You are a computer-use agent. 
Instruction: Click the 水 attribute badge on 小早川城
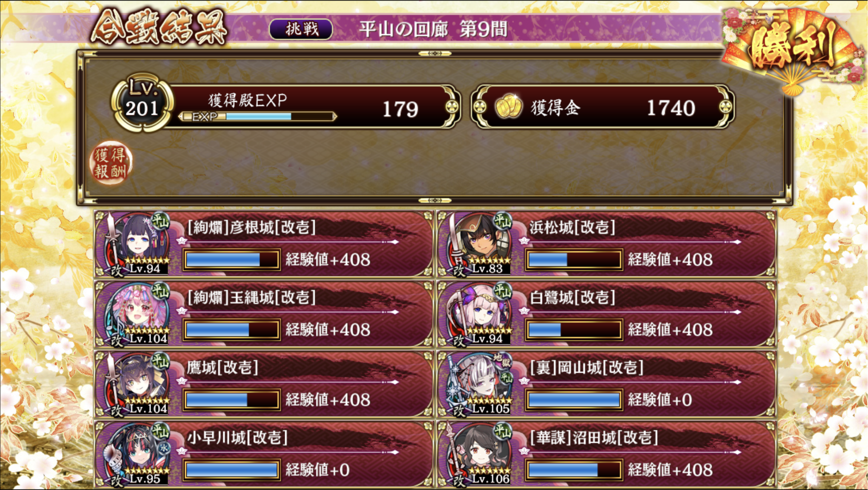pyautogui.click(x=164, y=448)
